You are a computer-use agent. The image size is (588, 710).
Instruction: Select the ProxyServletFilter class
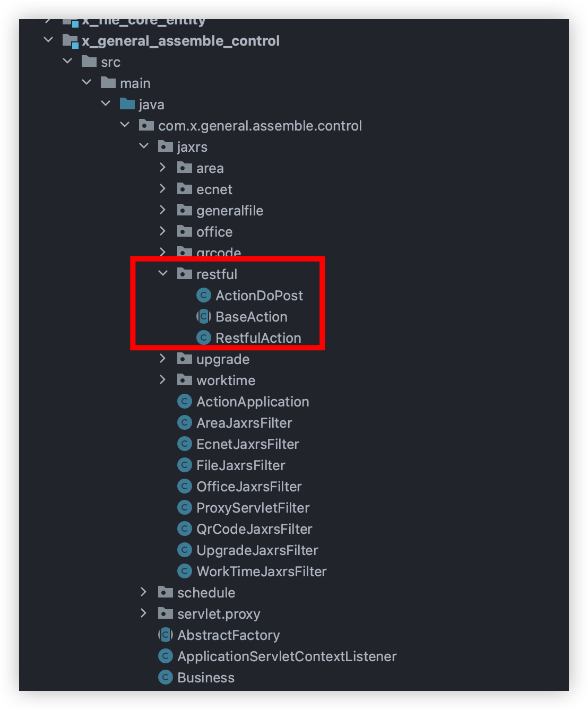pyautogui.click(x=253, y=508)
